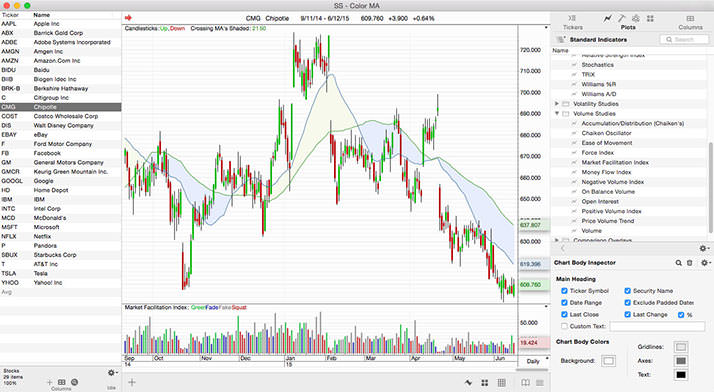Click the Columns icon under the watchlist
Screen dimensions: 714x392
click(x=61, y=382)
